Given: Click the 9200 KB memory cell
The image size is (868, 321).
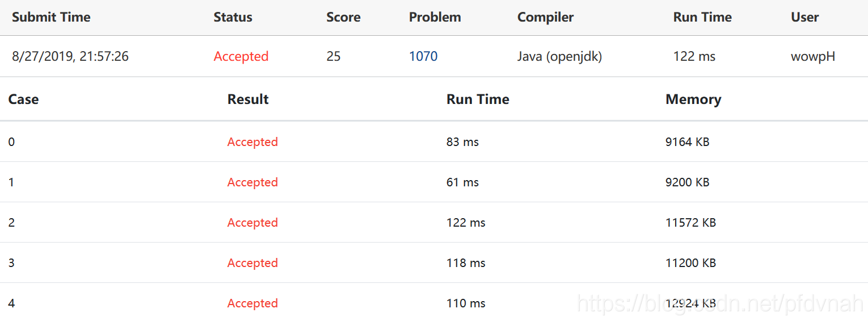Looking at the screenshot, I should click(x=688, y=182).
